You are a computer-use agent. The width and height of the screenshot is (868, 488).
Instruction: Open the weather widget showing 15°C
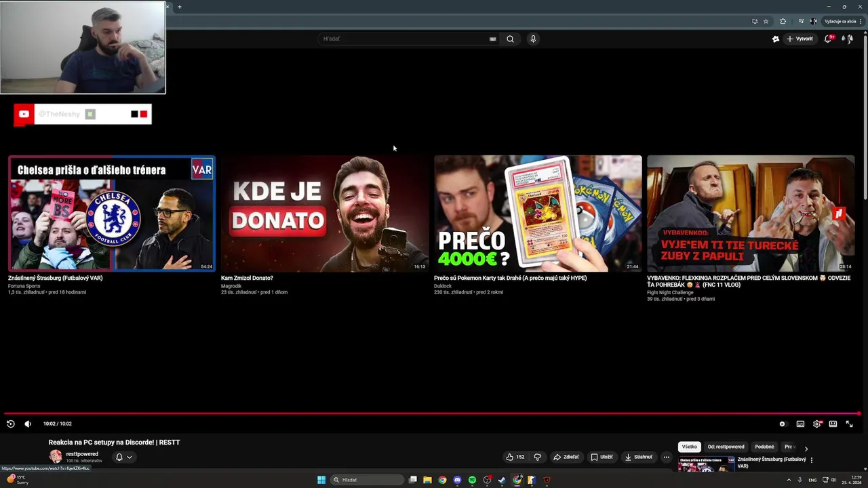[16, 480]
